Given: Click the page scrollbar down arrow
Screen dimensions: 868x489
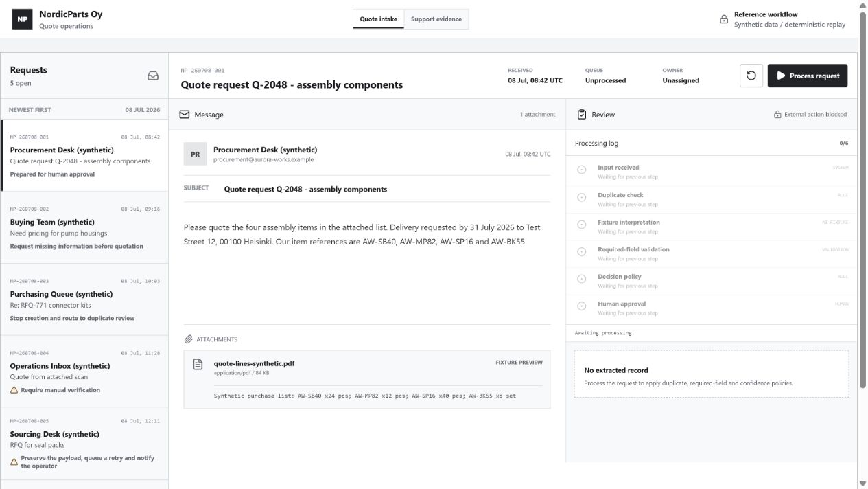Looking at the screenshot, I should pos(863,484).
